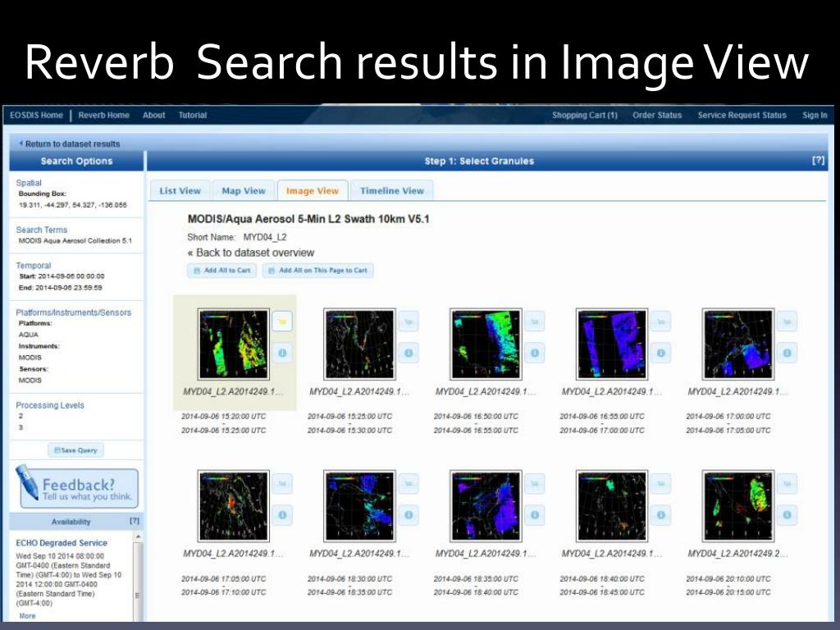The image size is (840, 630).
Task: Open the About page
Action: (x=153, y=115)
